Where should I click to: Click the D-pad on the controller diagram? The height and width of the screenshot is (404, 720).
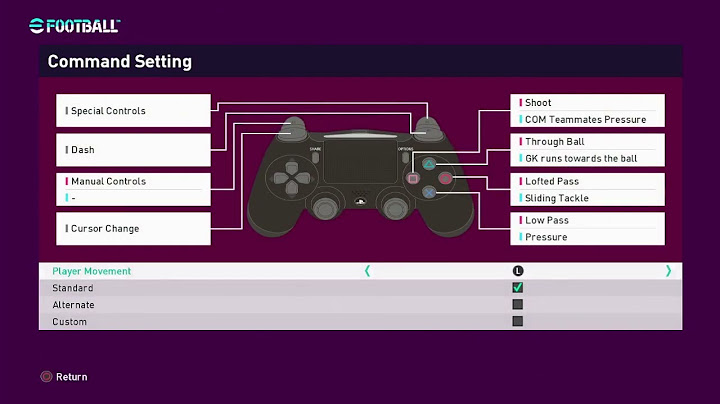pos(292,178)
